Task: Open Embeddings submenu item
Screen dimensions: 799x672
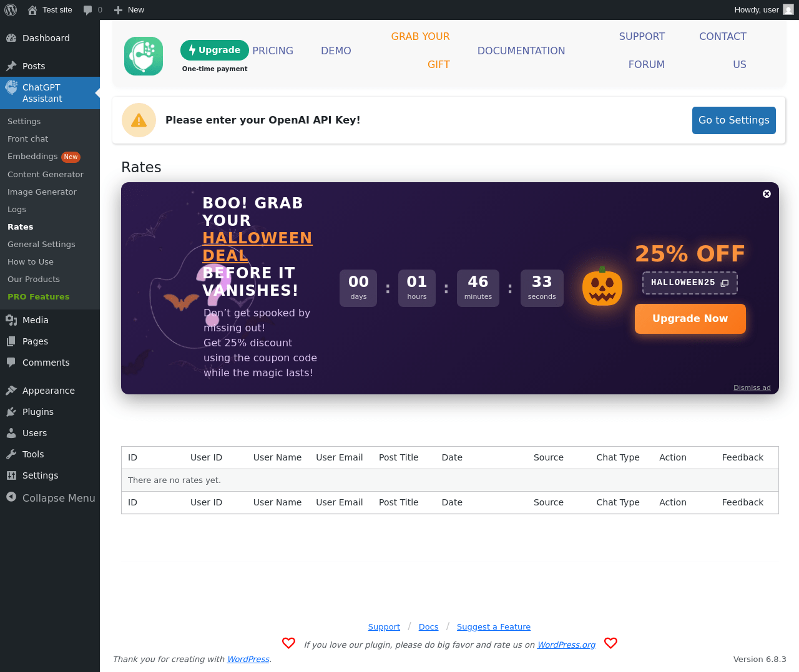Action: tap(32, 157)
